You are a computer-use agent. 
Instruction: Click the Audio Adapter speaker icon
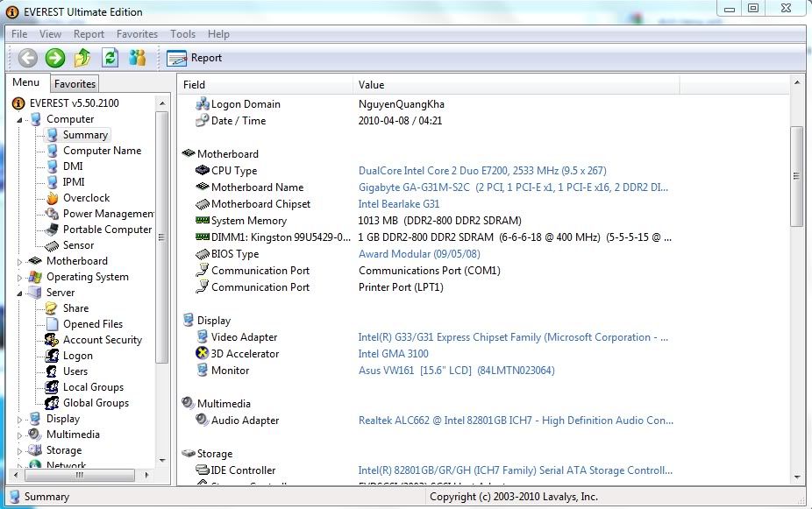(x=202, y=420)
